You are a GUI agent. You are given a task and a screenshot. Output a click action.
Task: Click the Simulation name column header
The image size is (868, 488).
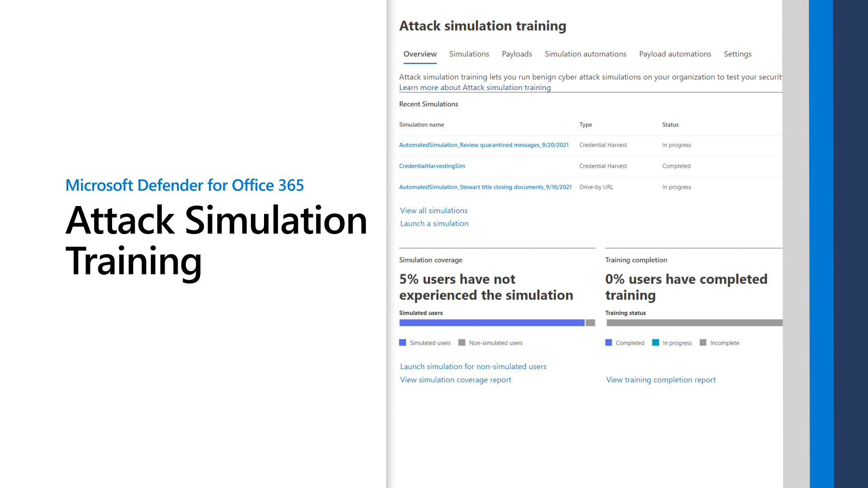pos(421,125)
